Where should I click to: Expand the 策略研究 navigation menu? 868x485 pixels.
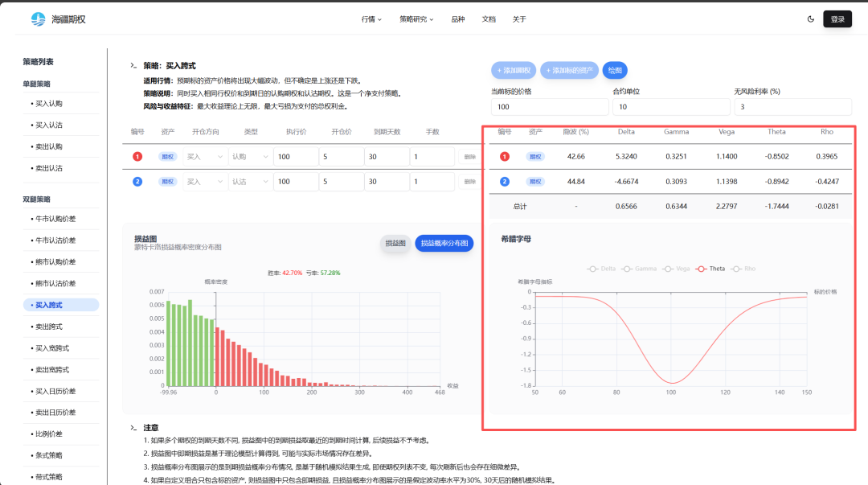(416, 19)
